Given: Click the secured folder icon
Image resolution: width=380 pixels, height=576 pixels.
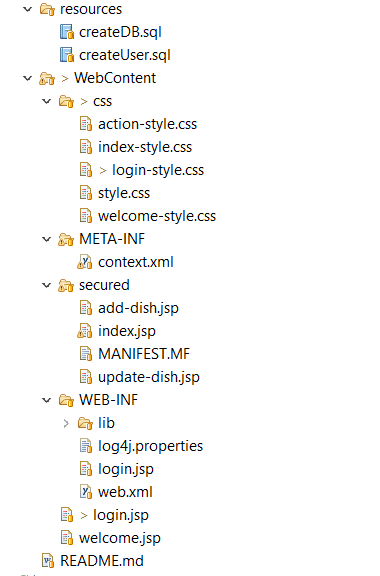Looking at the screenshot, I should 66,285.
